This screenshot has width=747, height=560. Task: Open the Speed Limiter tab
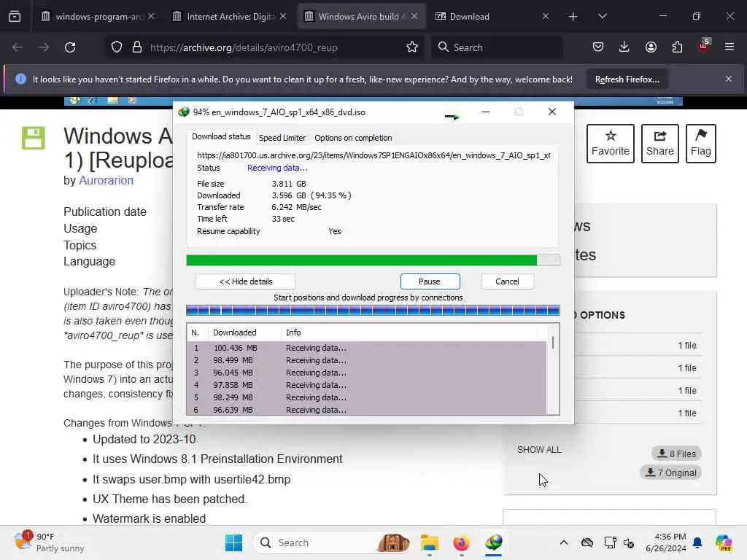[282, 138]
